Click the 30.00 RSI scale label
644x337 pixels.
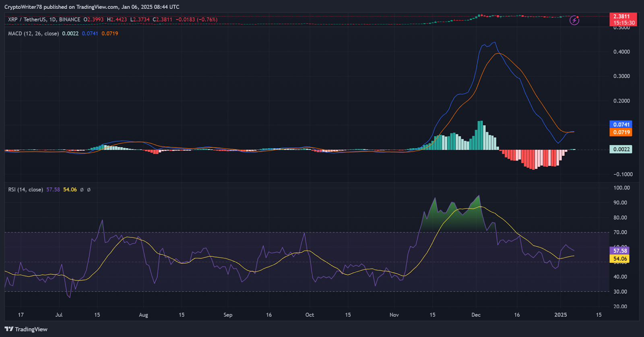620,292
